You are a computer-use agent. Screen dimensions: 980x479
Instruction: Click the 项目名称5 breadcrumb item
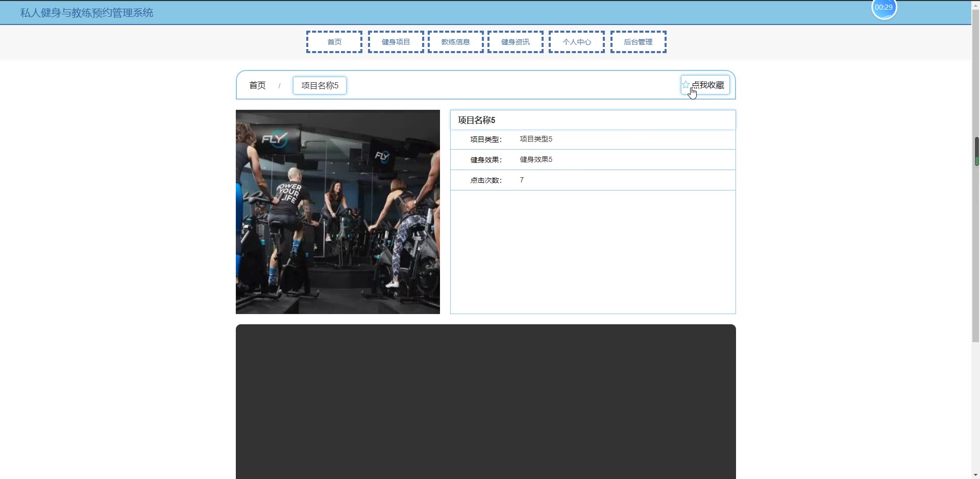[320, 85]
